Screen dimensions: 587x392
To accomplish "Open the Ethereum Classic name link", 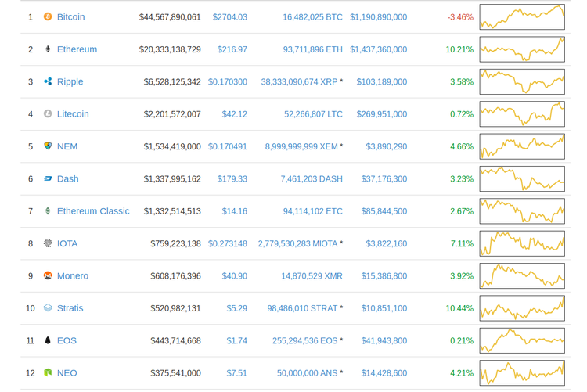I will coord(93,211).
